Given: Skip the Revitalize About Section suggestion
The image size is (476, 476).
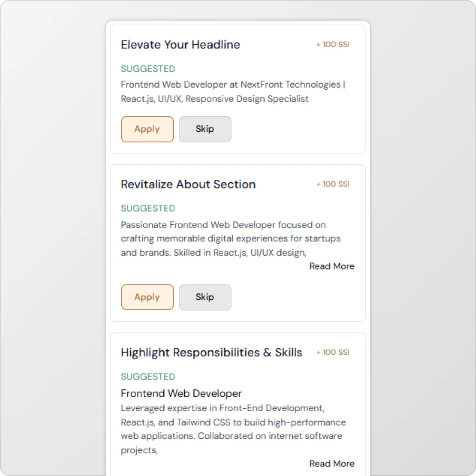Looking at the screenshot, I should pos(205,297).
